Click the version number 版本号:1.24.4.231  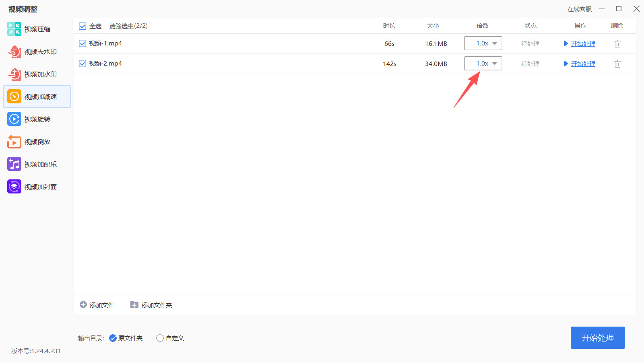click(x=36, y=351)
